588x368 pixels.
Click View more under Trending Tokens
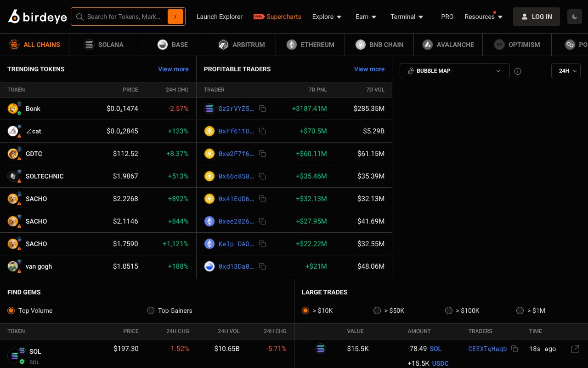[x=173, y=69]
